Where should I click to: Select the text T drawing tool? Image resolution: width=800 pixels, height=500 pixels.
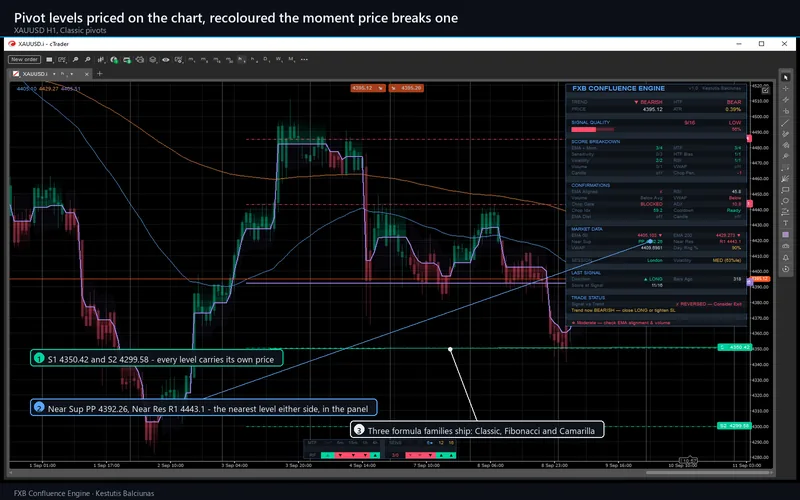coord(785,222)
